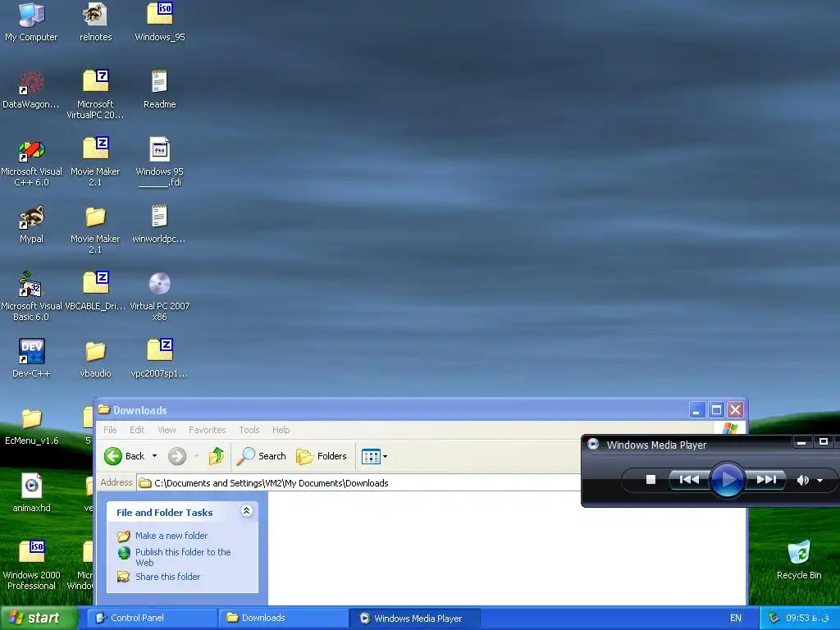Click the system tray network icon
This screenshot has height=630, width=840.
tap(773, 619)
